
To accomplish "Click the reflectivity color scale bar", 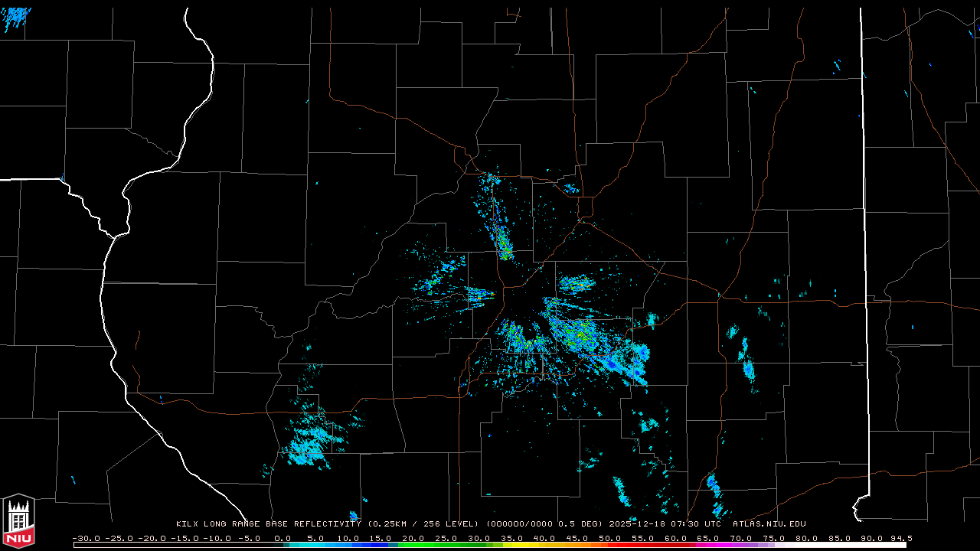I will click(490, 546).
